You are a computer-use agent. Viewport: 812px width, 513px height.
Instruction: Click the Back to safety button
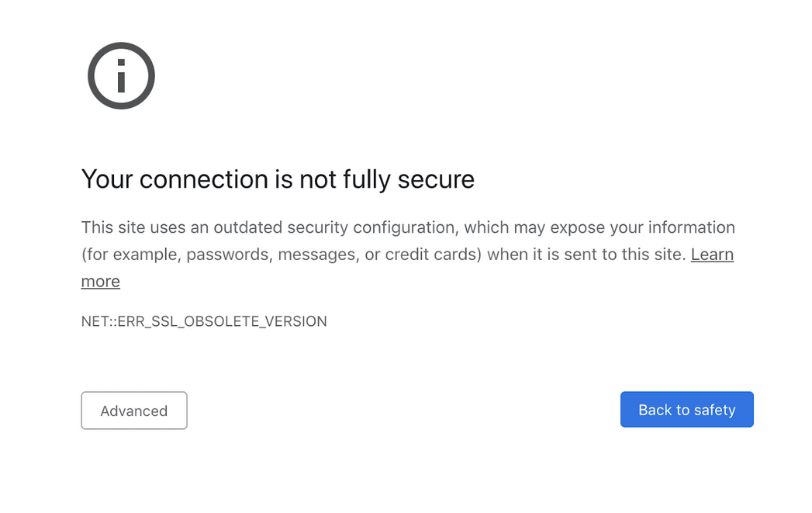pos(686,410)
